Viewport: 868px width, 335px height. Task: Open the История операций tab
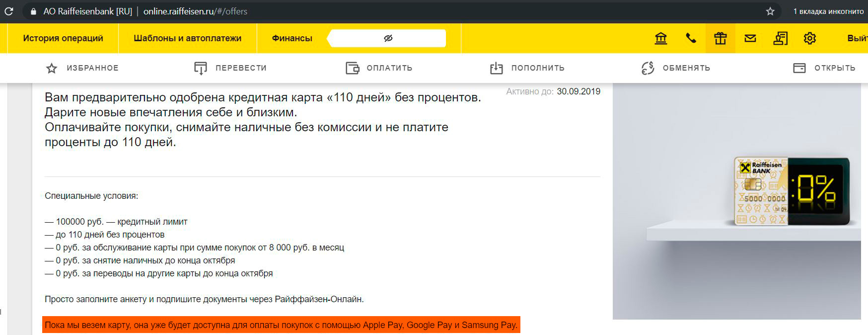pos(63,38)
